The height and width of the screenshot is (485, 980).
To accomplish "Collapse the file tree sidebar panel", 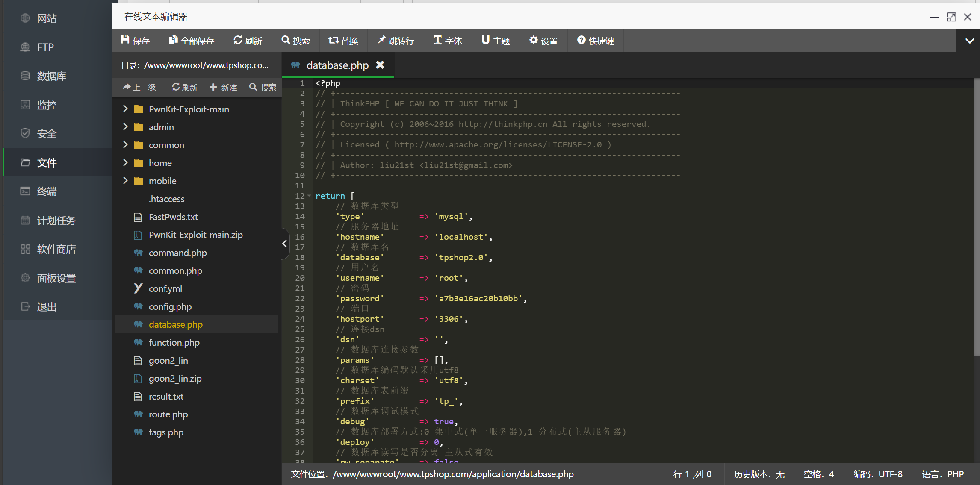I will [x=284, y=244].
